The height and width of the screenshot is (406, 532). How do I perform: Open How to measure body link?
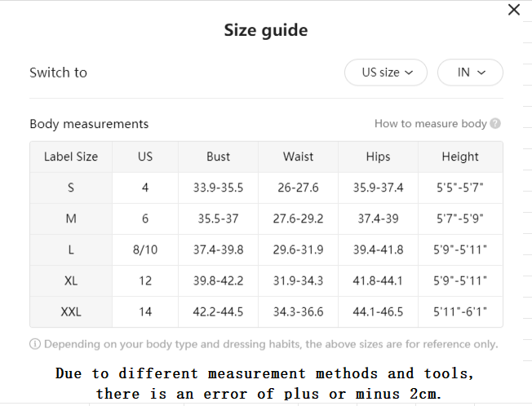pyautogui.click(x=431, y=123)
